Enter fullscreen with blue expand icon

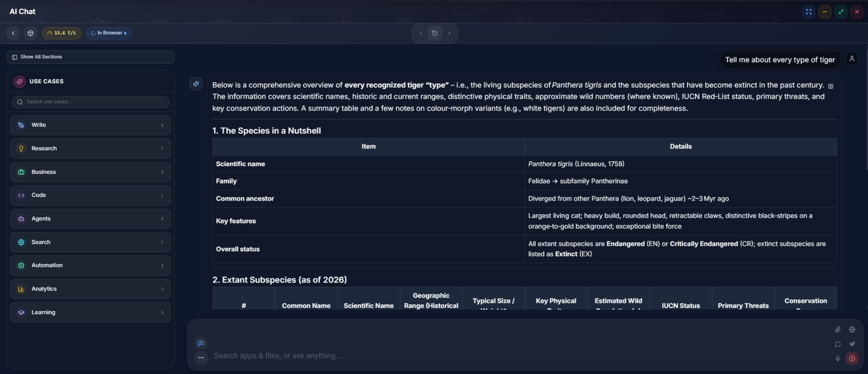click(x=809, y=12)
